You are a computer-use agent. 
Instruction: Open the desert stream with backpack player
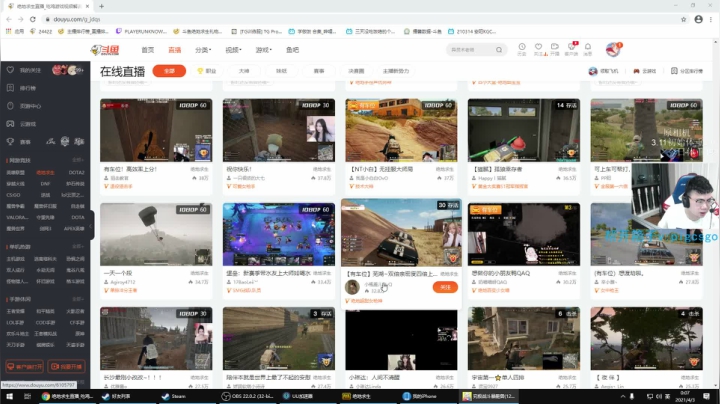click(x=401, y=130)
